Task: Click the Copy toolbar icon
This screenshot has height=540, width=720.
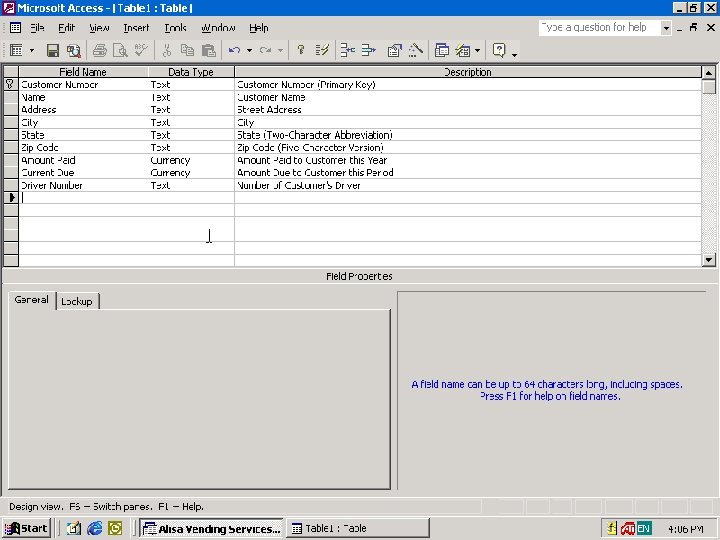Action: point(187,50)
